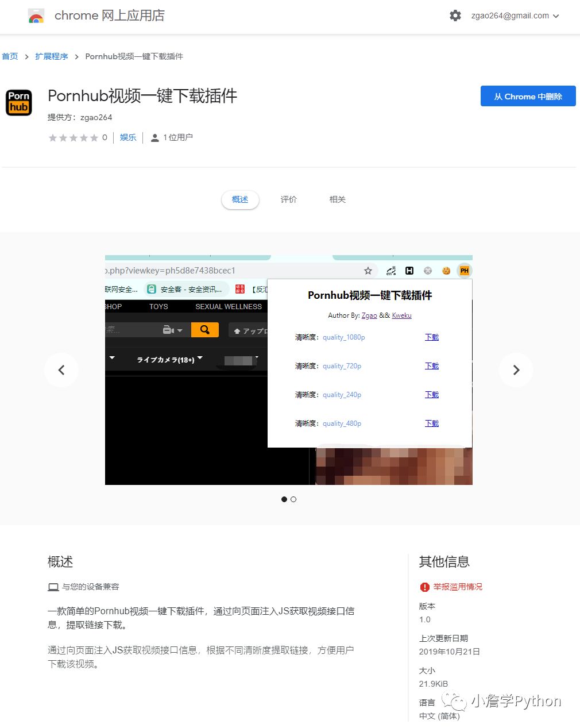
Task: Click the Chrome Web Store logo icon
Action: (x=36, y=16)
